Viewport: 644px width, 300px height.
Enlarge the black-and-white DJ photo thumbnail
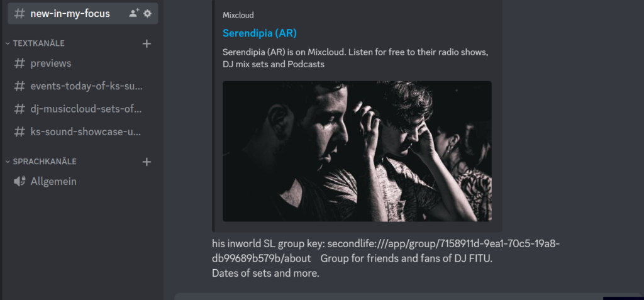(x=357, y=151)
